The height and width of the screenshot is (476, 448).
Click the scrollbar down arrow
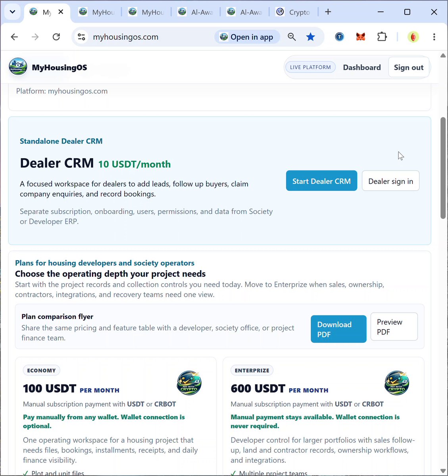click(443, 471)
